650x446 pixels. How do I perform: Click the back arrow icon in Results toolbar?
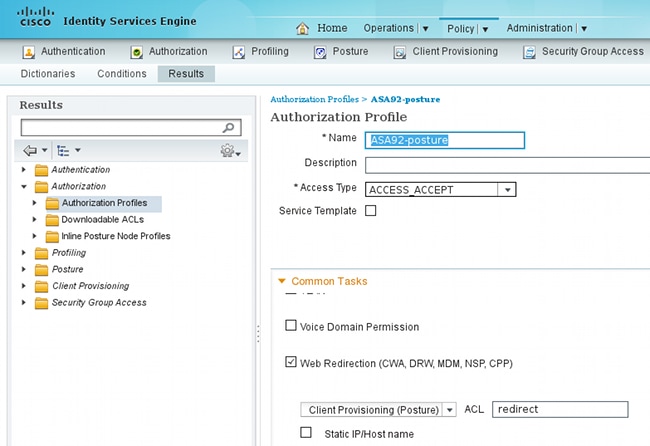(30, 150)
